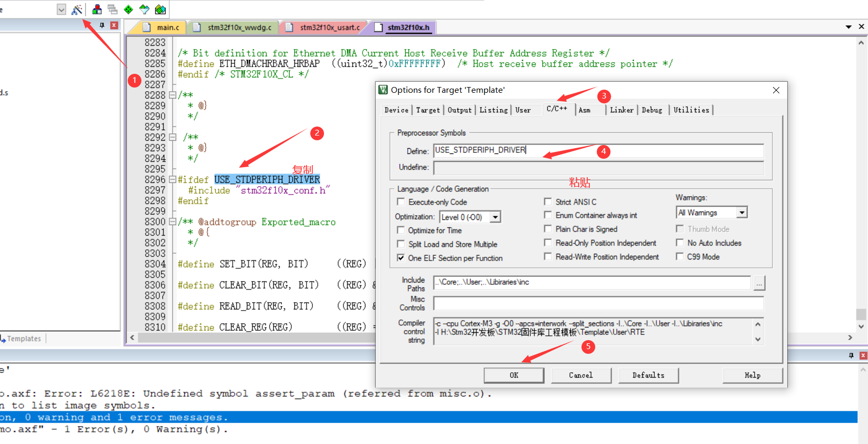The image size is (868, 444).
Task: Close the Project panel with red X
Action: click(x=114, y=25)
